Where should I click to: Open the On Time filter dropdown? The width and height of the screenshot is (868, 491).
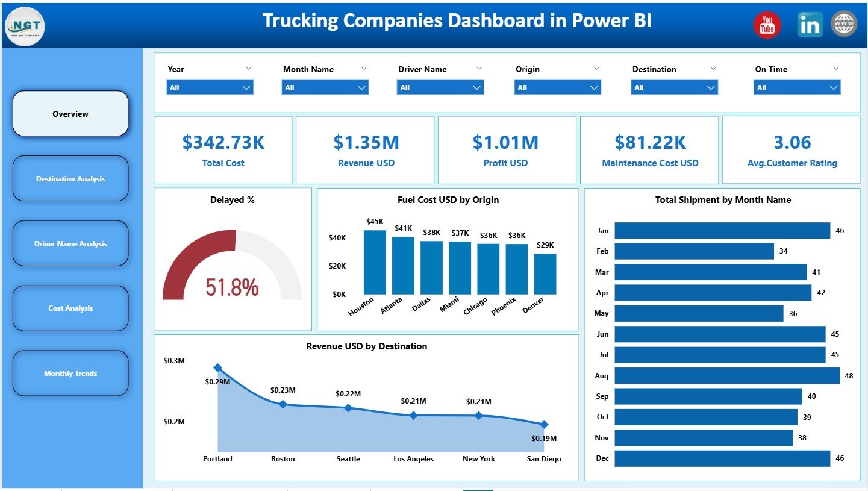tap(835, 87)
